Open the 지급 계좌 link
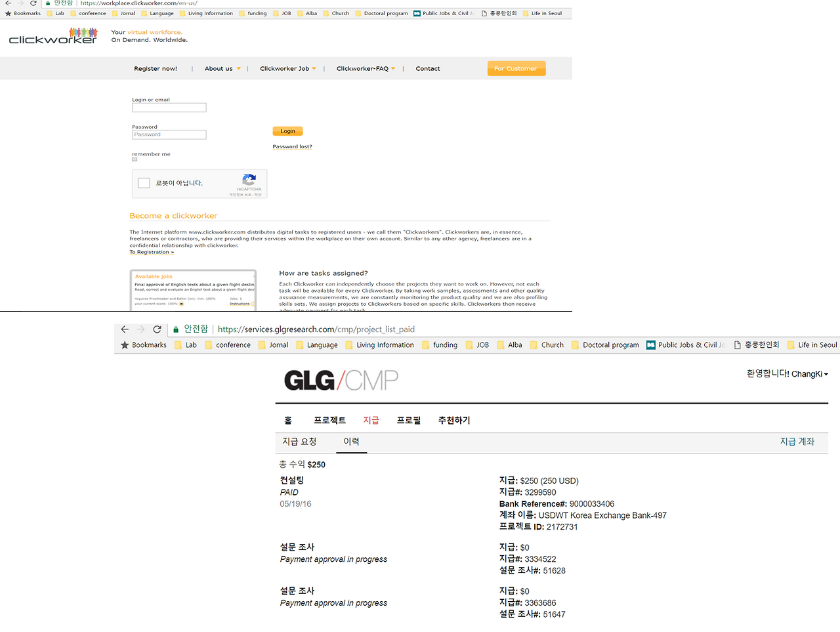The height and width of the screenshot is (632, 840). pos(797,442)
